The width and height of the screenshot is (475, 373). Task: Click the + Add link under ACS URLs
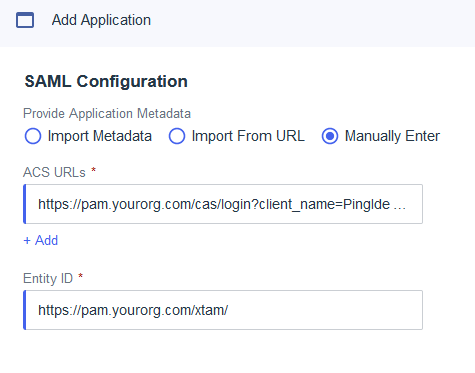click(41, 240)
